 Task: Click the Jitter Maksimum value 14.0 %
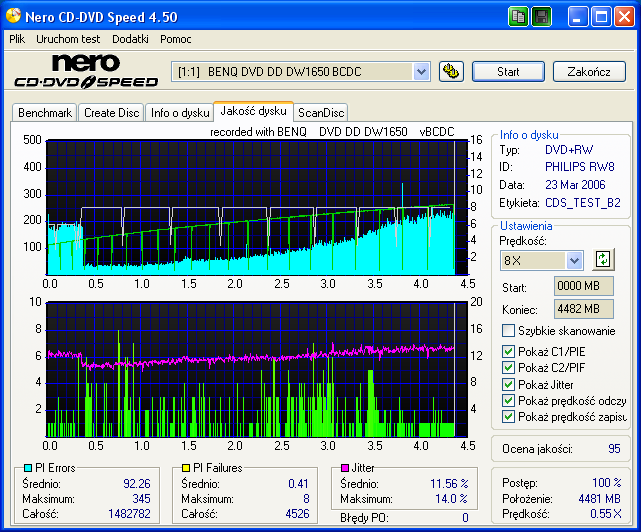451,499
